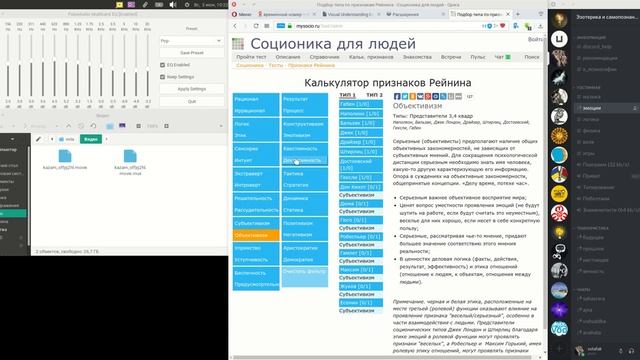Toggle the EQ Enabled checkbox

(x=162, y=65)
